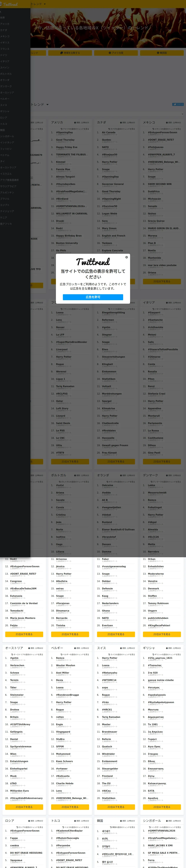Click 21位以下を見る under the ギリシャ card
The width and height of the screenshot is (186, 868).
162,807
